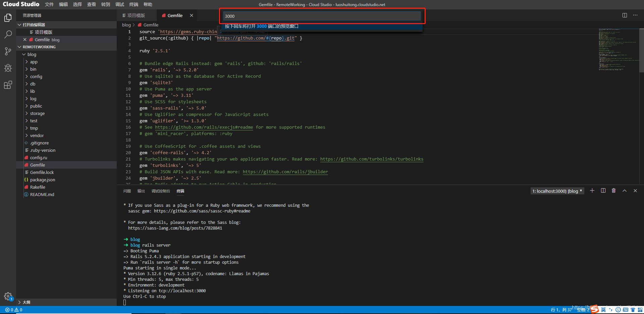Click the 英 language mode tray icon
Viewport: 644px width, 314px height.
pos(603,310)
